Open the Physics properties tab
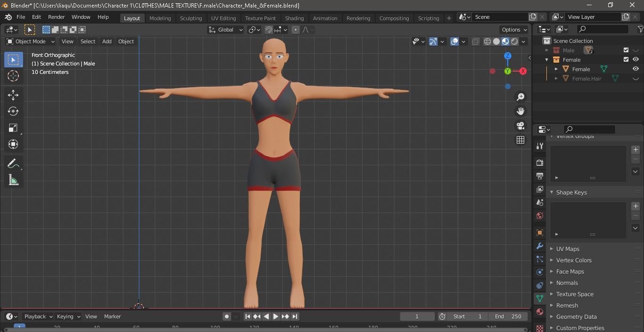The width and height of the screenshot is (644, 332). click(x=540, y=272)
